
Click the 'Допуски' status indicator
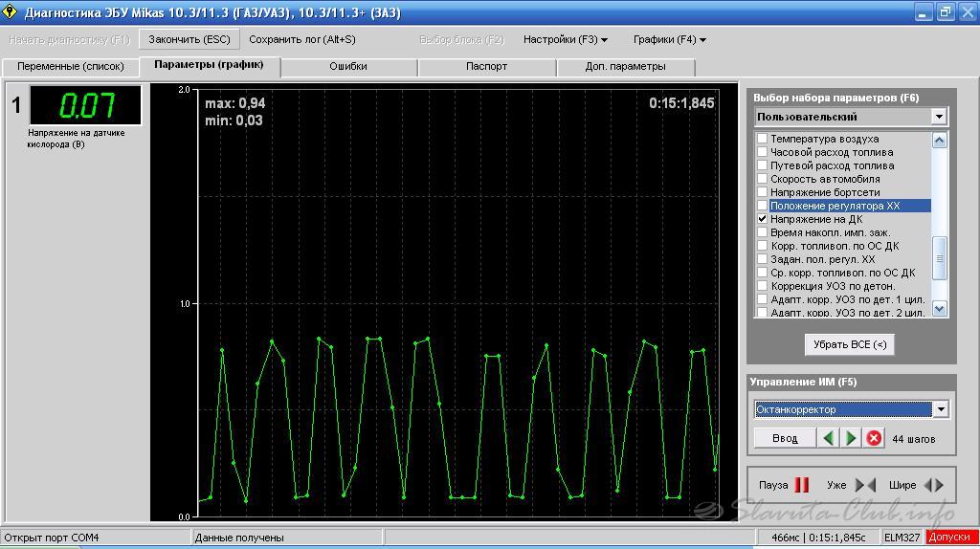tap(949, 538)
